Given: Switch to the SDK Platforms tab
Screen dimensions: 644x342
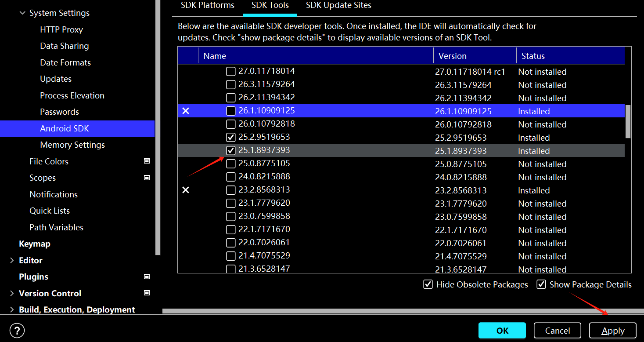Looking at the screenshot, I should (208, 5).
